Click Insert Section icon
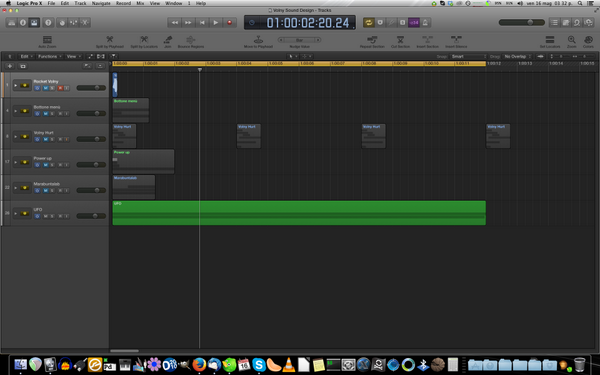 coord(427,39)
